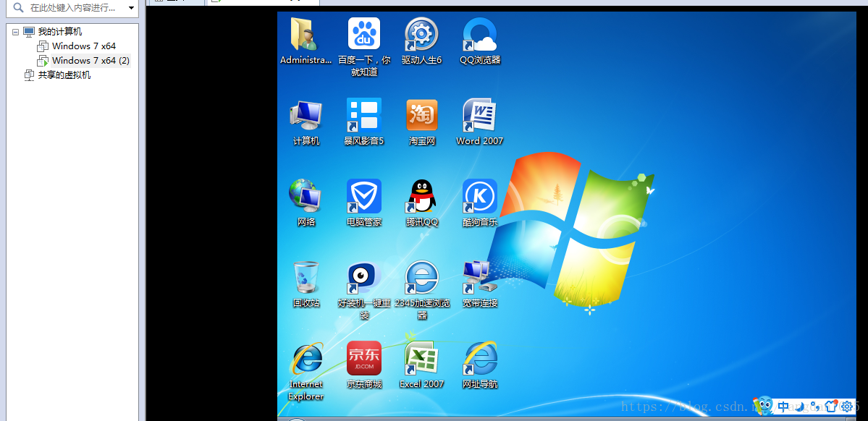Select the 回收站 recycle bin
The width and height of the screenshot is (868, 421).
point(306,276)
